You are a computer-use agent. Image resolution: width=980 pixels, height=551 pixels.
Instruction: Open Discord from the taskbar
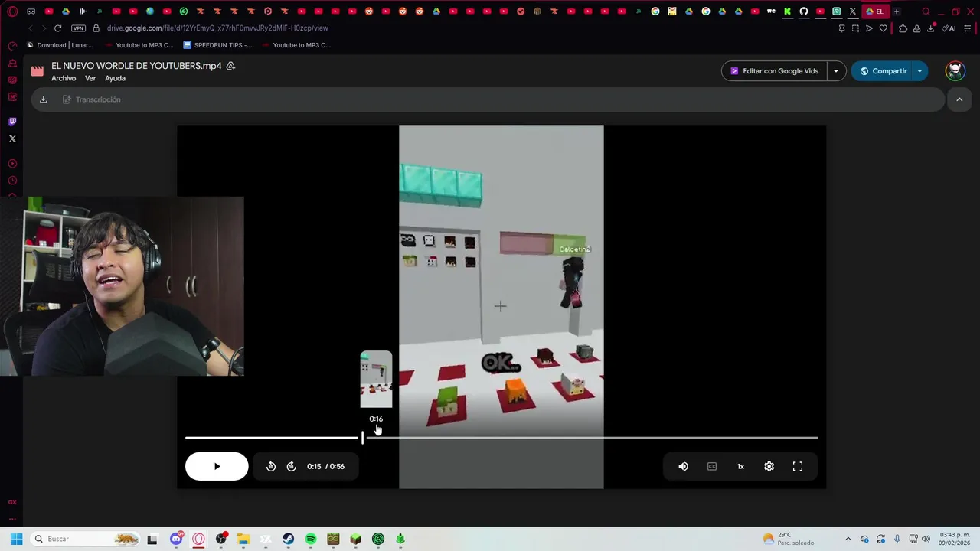click(176, 539)
